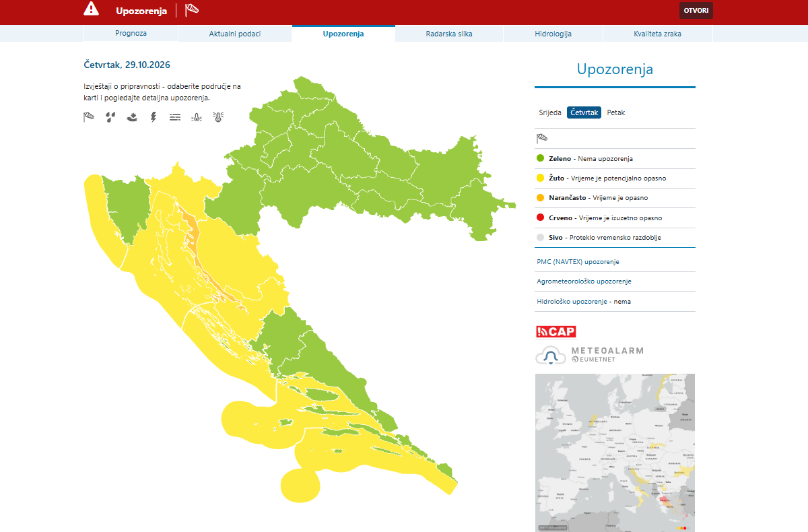Open PMC (NAVTEX) upozorenje link
The width and height of the screenshot is (808, 532).
(x=578, y=261)
